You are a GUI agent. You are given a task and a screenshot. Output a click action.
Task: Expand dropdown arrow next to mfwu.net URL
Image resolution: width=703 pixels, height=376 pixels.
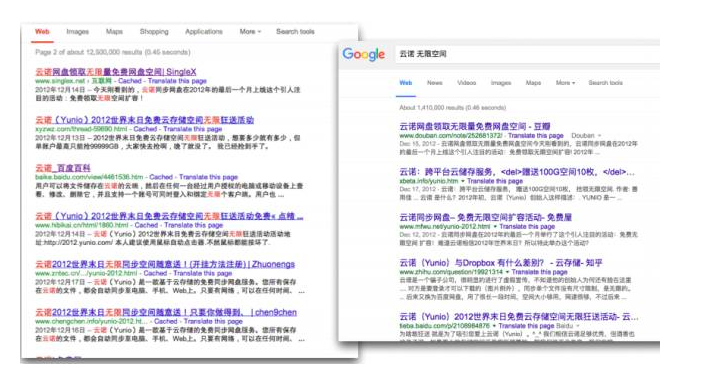point(495,227)
